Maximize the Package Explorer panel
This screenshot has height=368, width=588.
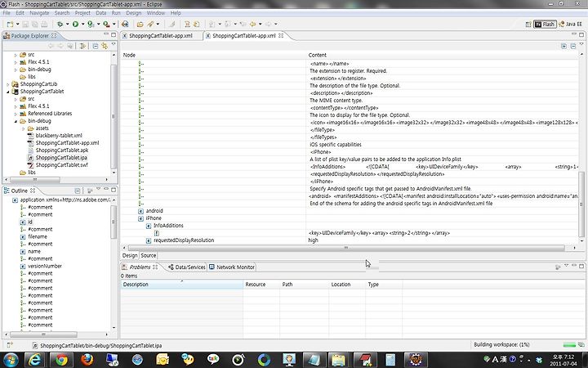114,34
